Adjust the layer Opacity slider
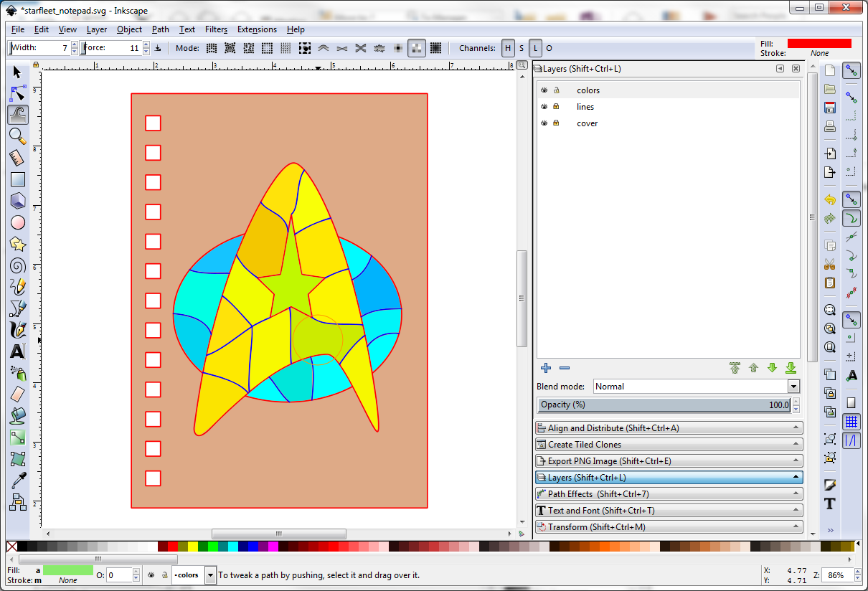Screen dimensions: 868x591 point(664,405)
